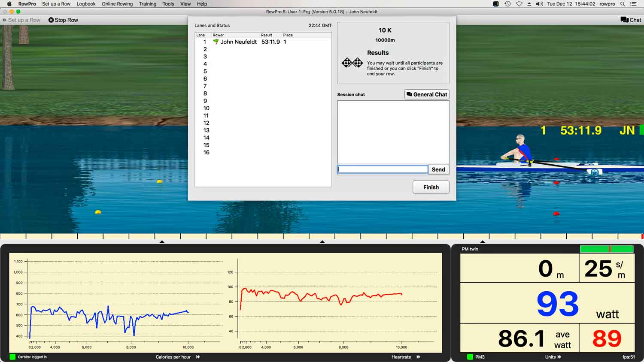The image size is (644, 362).
Task: Open the View menu
Action: coord(185,4)
